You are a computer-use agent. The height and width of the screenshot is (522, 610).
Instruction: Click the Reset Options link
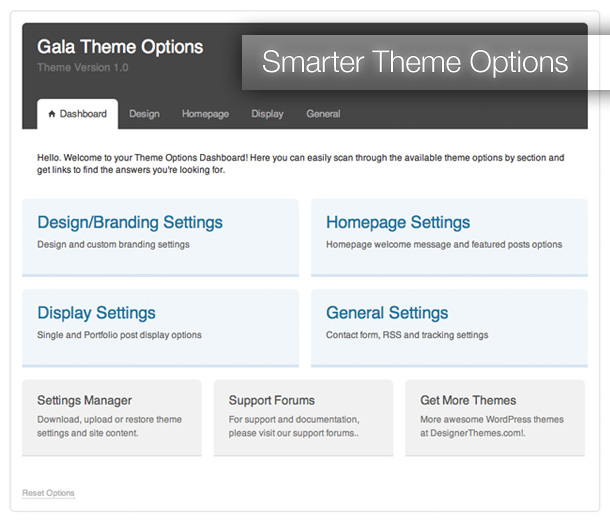point(48,493)
